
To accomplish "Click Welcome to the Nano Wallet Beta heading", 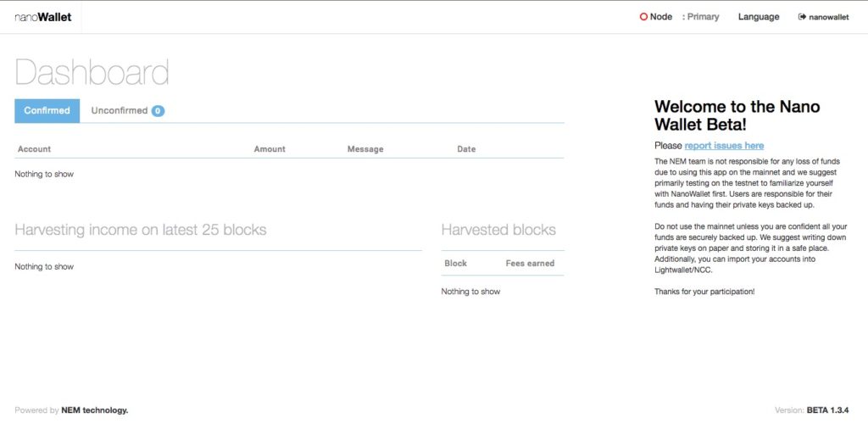I will click(737, 115).
